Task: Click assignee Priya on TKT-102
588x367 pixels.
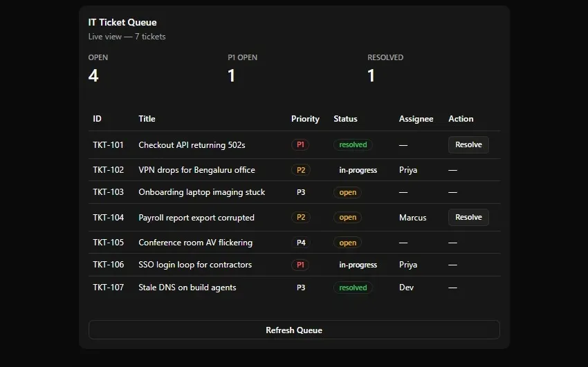Action: [408, 170]
